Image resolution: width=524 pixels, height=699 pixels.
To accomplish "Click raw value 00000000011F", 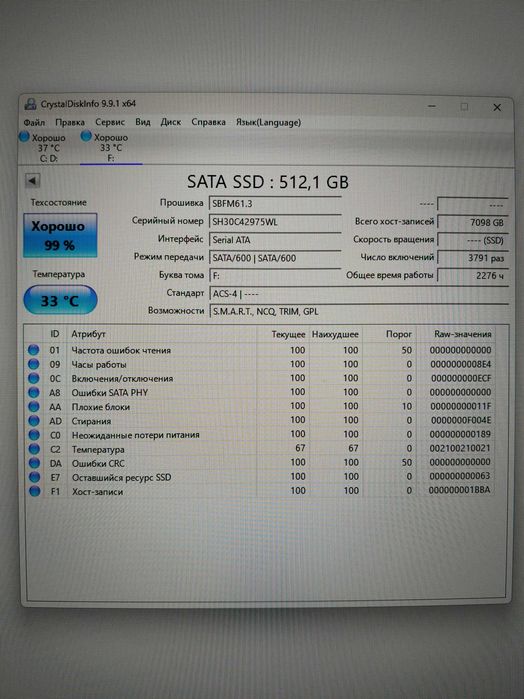I will [461, 406].
